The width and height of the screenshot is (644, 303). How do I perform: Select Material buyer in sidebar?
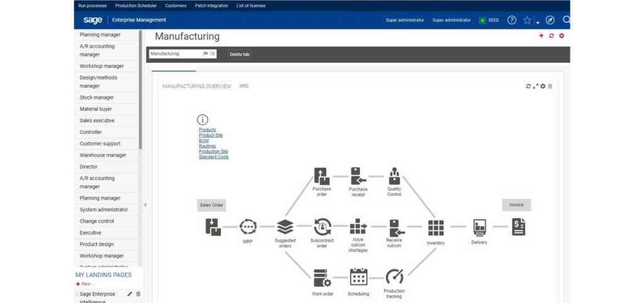pos(107,109)
